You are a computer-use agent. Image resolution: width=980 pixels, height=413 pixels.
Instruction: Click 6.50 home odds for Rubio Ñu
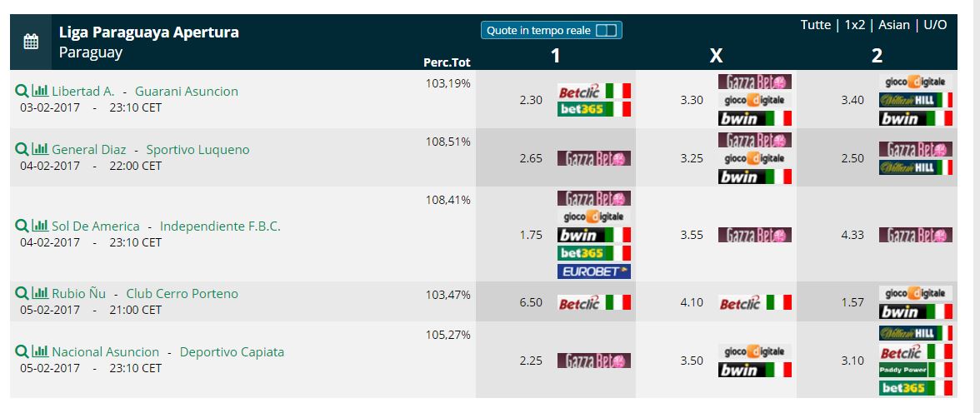532,302
